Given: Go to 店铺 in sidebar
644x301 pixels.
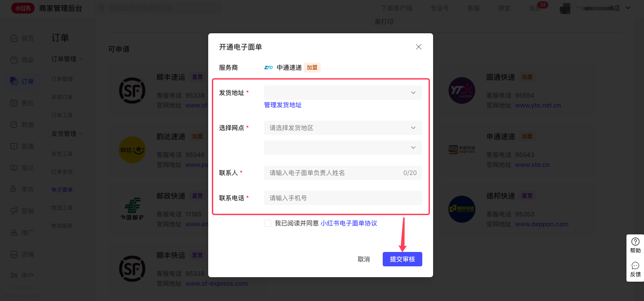Looking at the screenshot, I should pyautogui.click(x=22, y=254).
